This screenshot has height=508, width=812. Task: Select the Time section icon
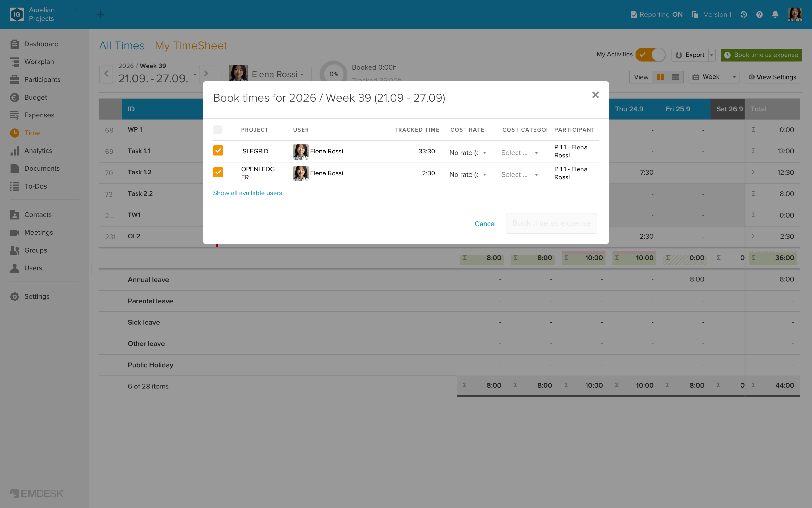coord(14,133)
